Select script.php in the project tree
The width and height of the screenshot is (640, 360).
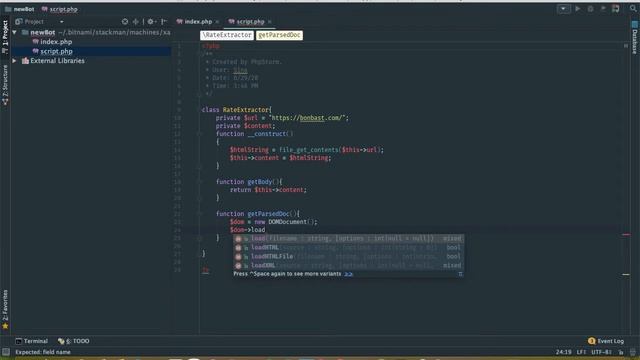[x=56, y=51]
